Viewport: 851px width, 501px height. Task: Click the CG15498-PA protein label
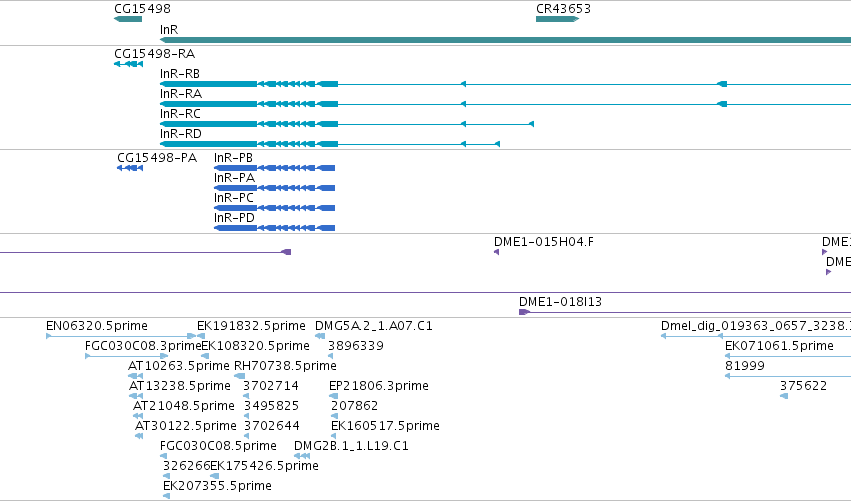pos(157,158)
